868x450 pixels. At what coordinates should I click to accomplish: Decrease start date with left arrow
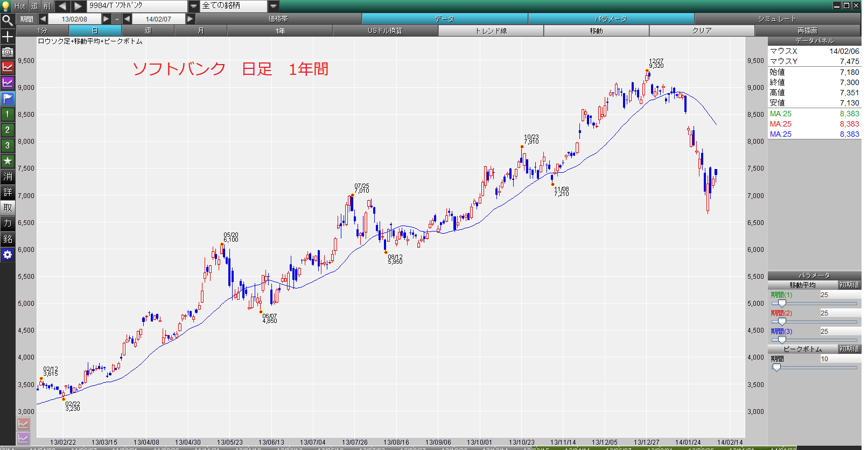click(43, 19)
